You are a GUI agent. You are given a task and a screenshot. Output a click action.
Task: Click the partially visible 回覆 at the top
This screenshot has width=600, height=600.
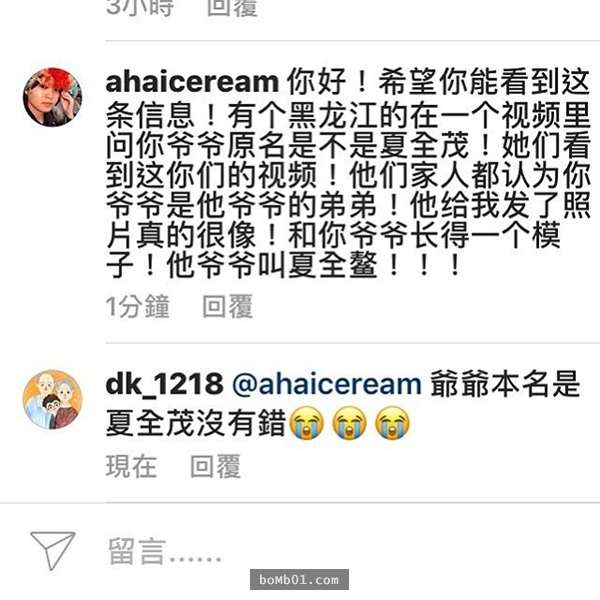pyautogui.click(x=232, y=8)
